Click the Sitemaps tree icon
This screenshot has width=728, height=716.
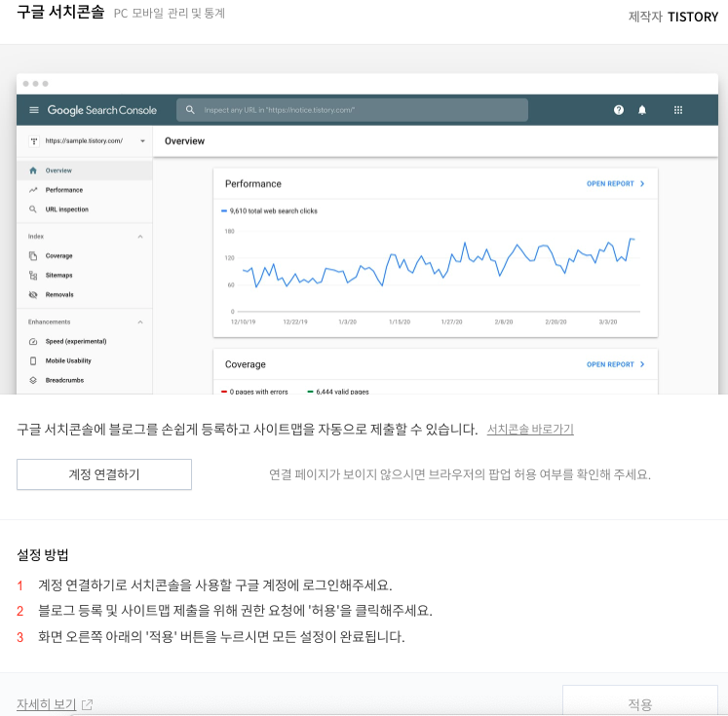click(33, 276)
